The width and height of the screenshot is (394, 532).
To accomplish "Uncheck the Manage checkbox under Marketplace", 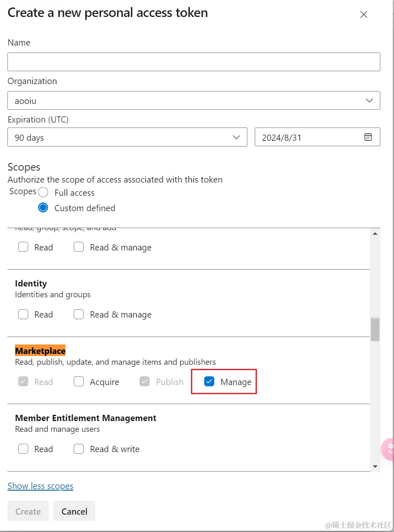I will (209, 382).
